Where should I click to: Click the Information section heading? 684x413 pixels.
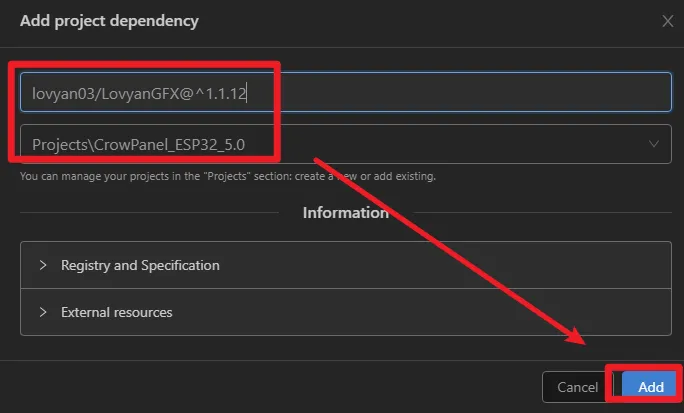[345, 212]
